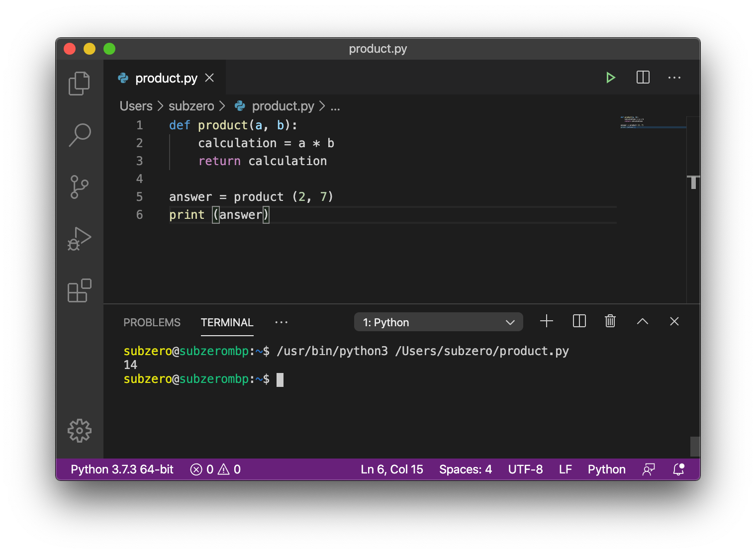Image resolution: width=756 pixels, height=554 pixels.
Task: Open more editor actions with the ellipsis
Action: 674,78
